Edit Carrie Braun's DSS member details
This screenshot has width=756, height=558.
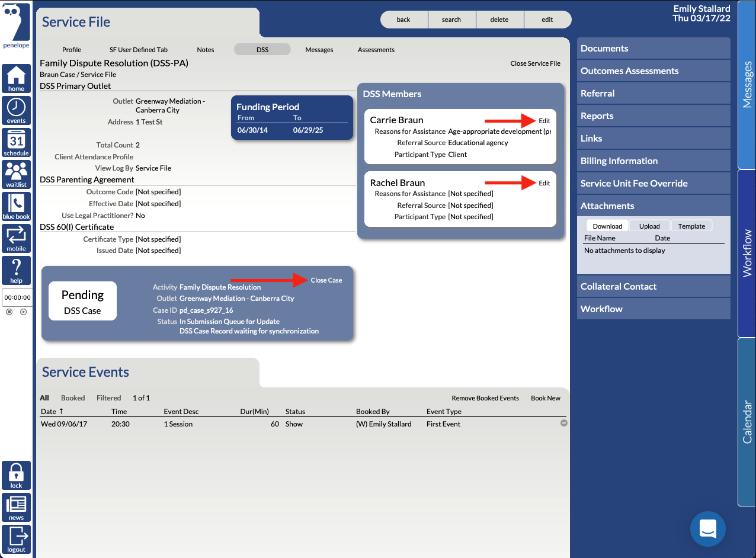[544, 121]
